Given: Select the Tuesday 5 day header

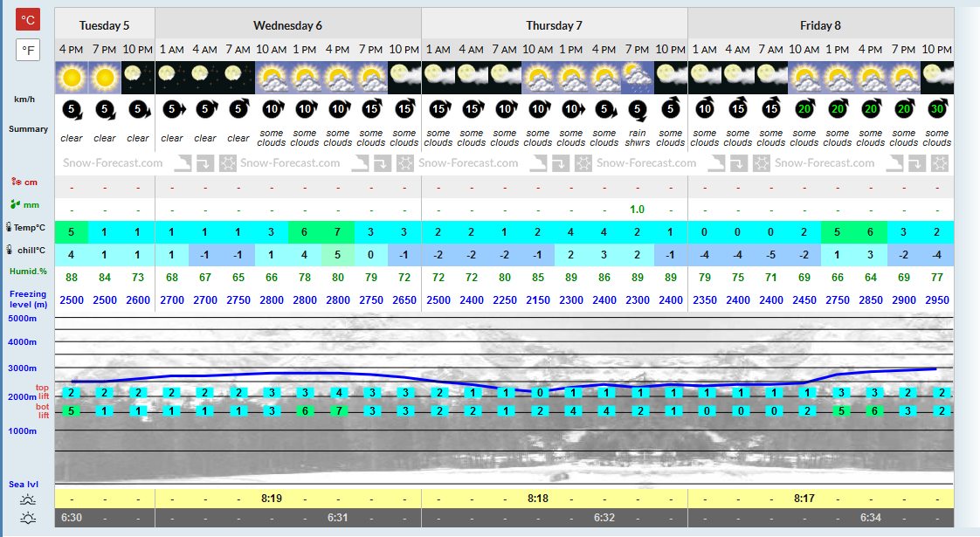Looking at the screenshot, I should click(x=104, y=25).
